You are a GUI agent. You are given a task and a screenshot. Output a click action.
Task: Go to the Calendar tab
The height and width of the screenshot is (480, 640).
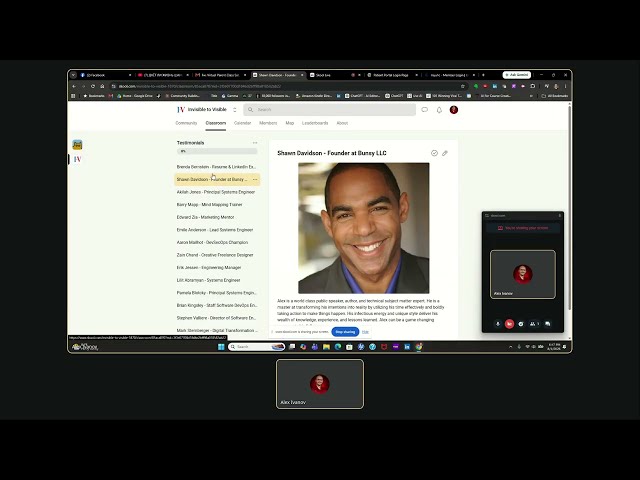coord(242,123)
